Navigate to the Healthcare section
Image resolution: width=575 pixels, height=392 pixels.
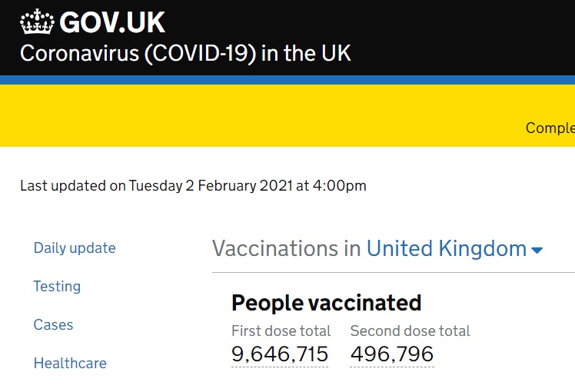click(70, 363)
